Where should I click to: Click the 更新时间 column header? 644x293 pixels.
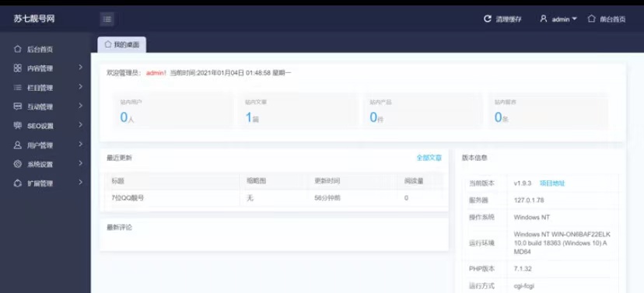(x=327, y=181)
